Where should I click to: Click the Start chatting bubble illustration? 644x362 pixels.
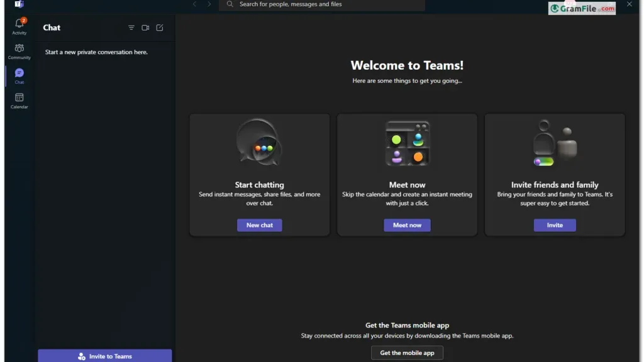coord(259,142)
